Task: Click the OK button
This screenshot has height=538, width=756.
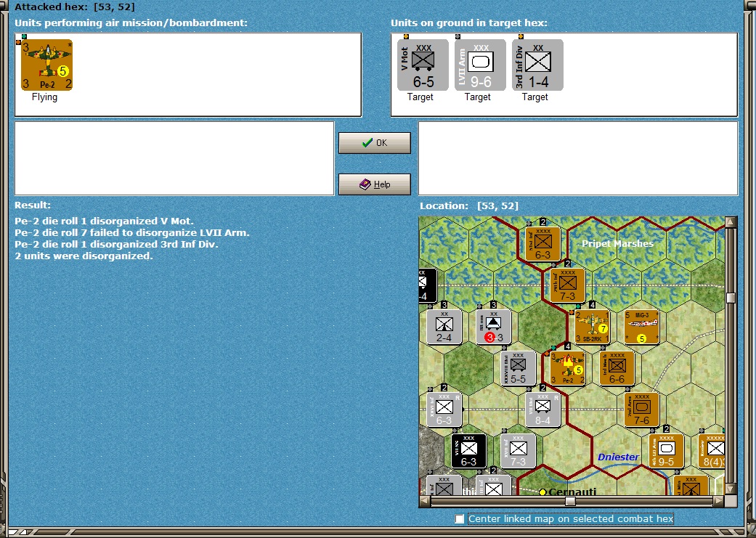Action: coord(375,143)
